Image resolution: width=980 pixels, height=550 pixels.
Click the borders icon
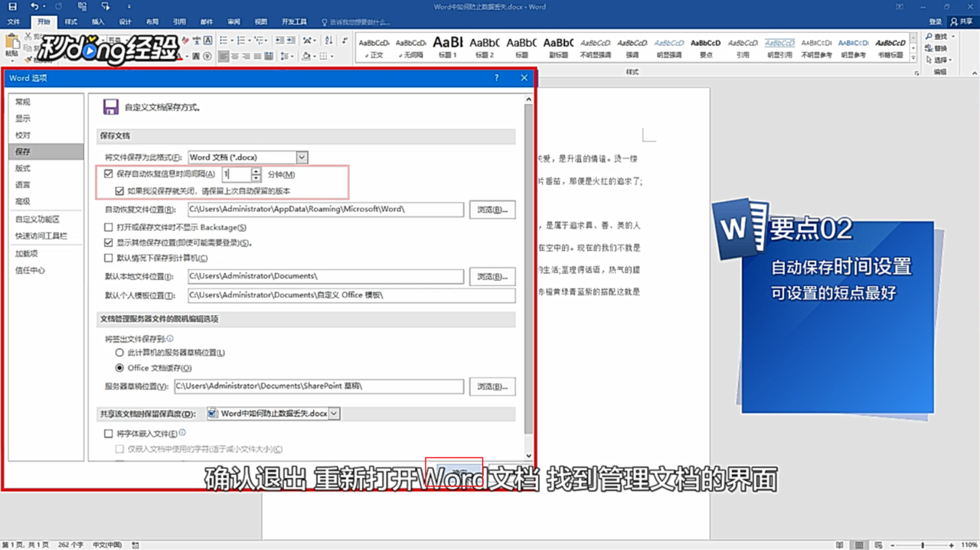(x=324, y=56)
